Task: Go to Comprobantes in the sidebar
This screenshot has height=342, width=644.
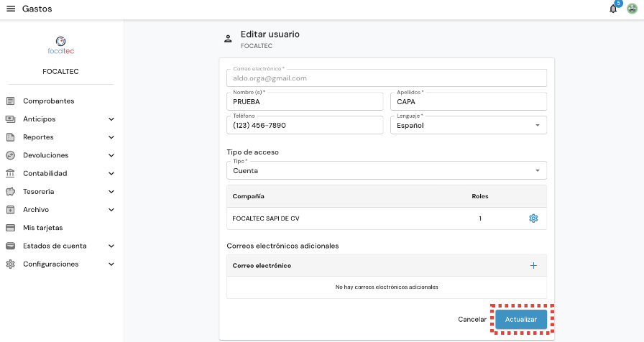Action: (x=48, y=101)
